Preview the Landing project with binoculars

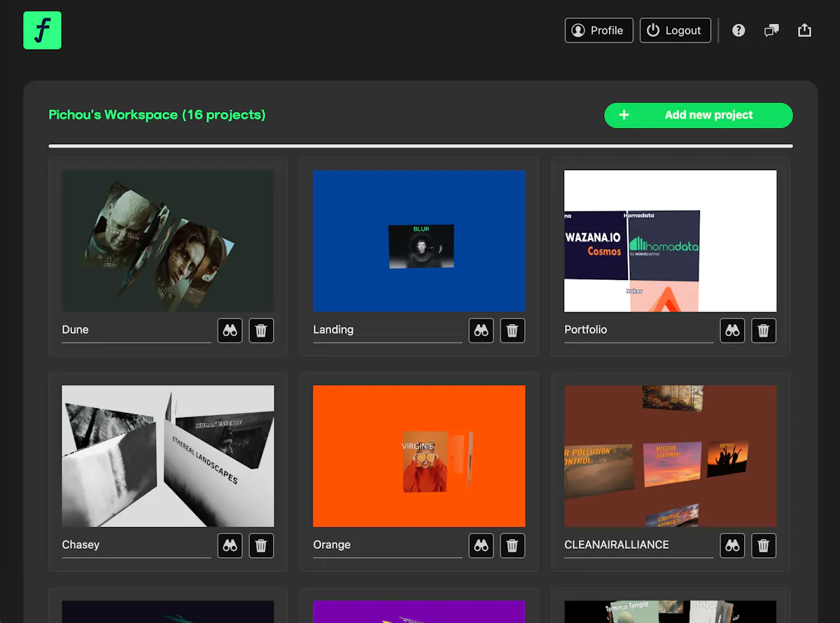tap(481, 330)
